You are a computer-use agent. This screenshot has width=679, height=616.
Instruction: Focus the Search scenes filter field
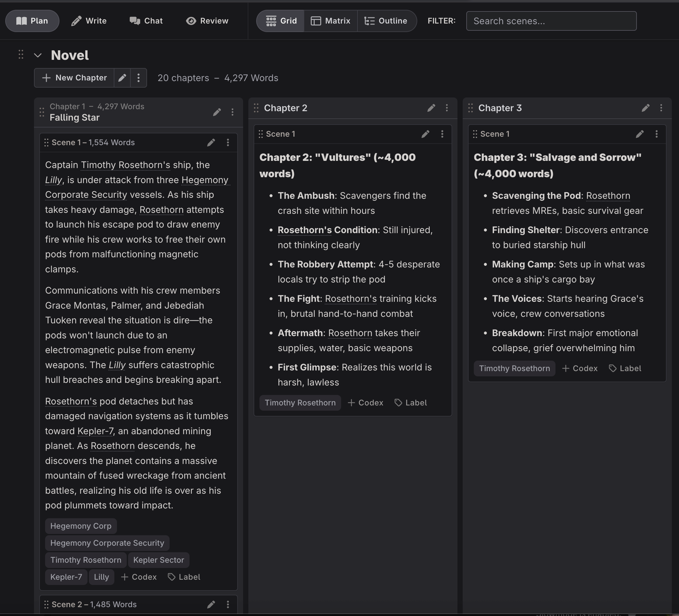551,21
